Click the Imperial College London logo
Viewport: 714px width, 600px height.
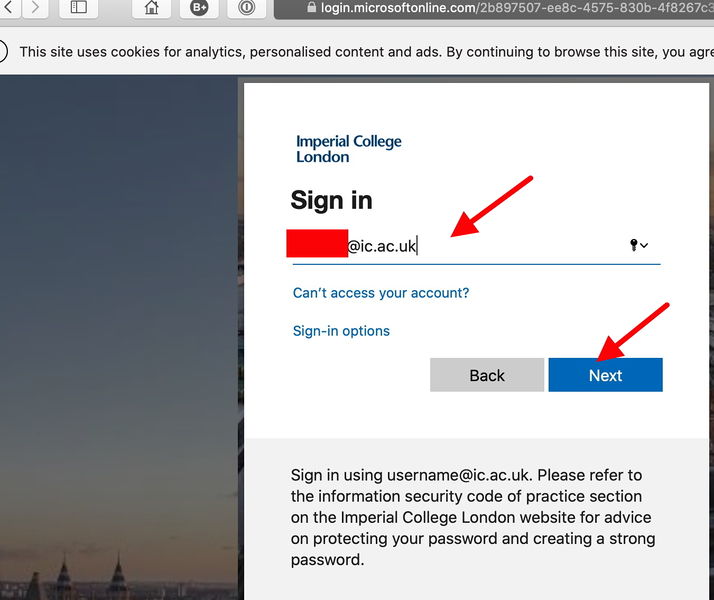pyautogui.click(x=349, y=149)
